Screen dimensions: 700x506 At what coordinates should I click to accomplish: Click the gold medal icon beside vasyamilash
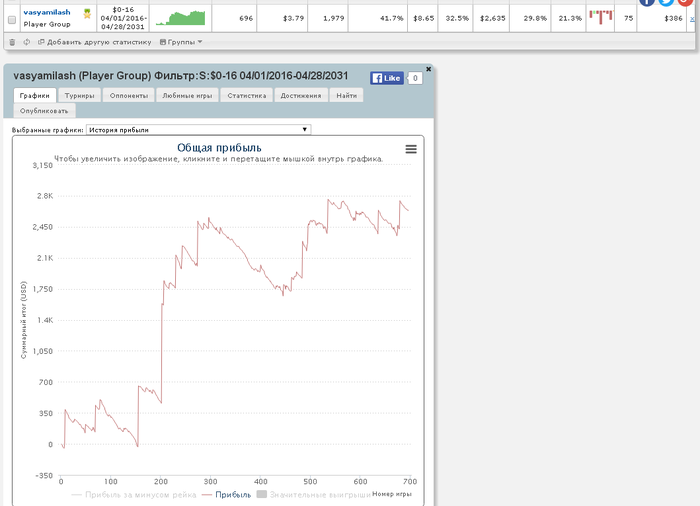coord(87,13)
